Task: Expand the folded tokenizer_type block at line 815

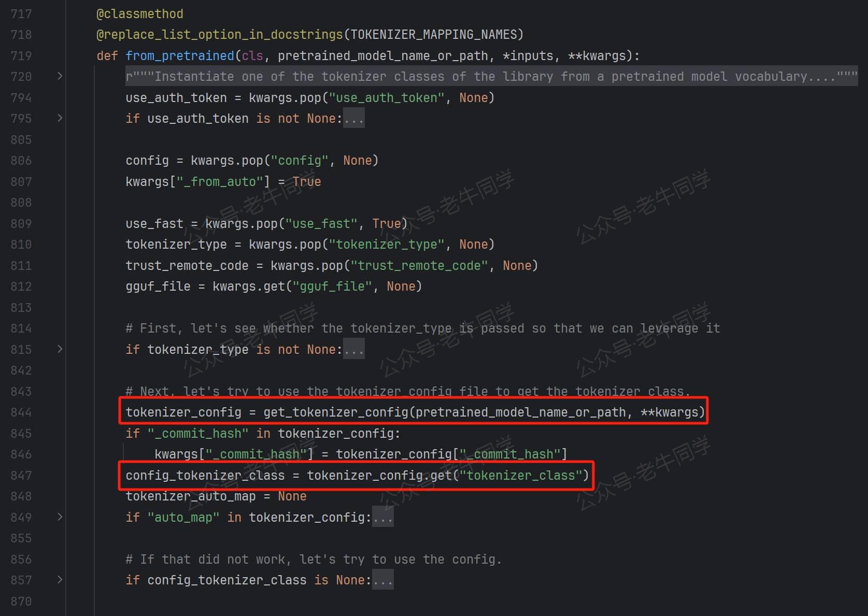Action: click(x=60, y=349)
